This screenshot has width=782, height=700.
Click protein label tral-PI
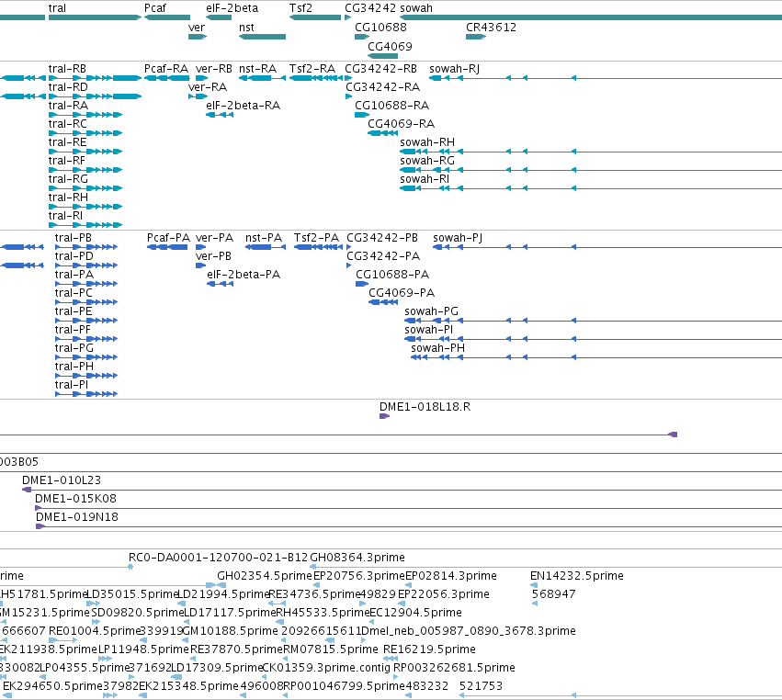pyautogui.click(x=72, y=385)
